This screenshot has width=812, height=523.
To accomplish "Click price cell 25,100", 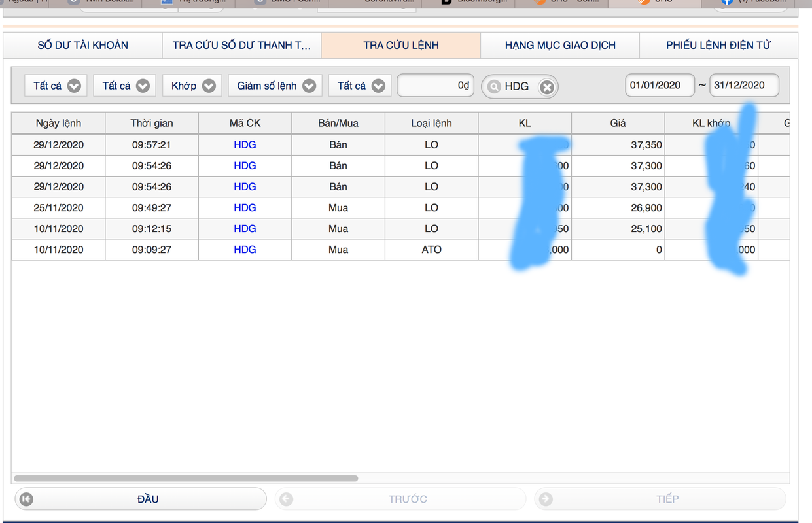I will pos(618,228).
